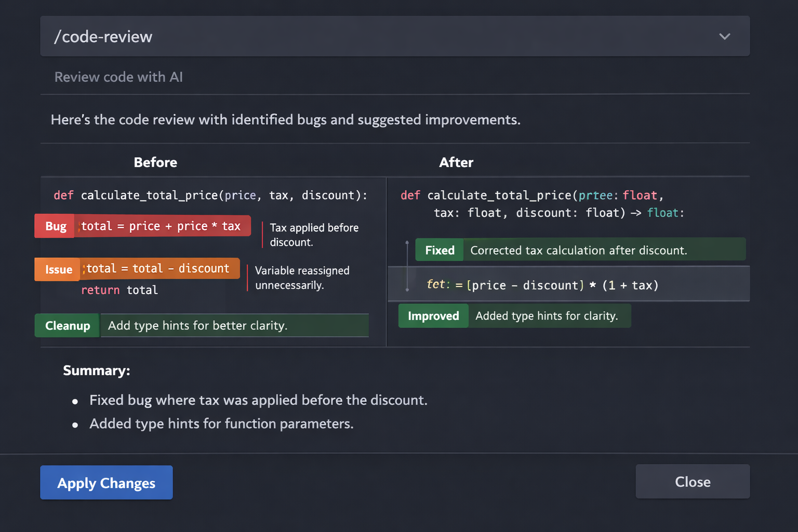
Task: Click the green Cleanup label tag
Action: pos(67,326)
